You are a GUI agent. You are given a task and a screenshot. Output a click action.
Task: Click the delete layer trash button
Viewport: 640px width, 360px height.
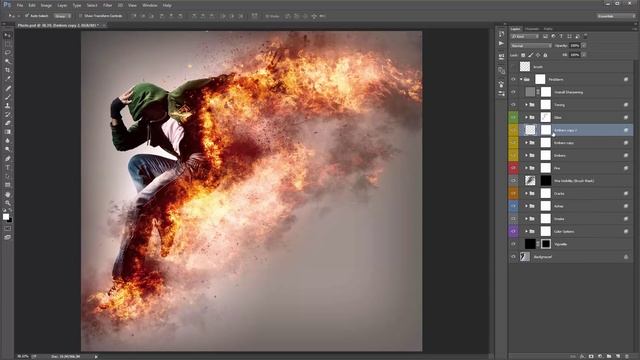pos(627,356)
